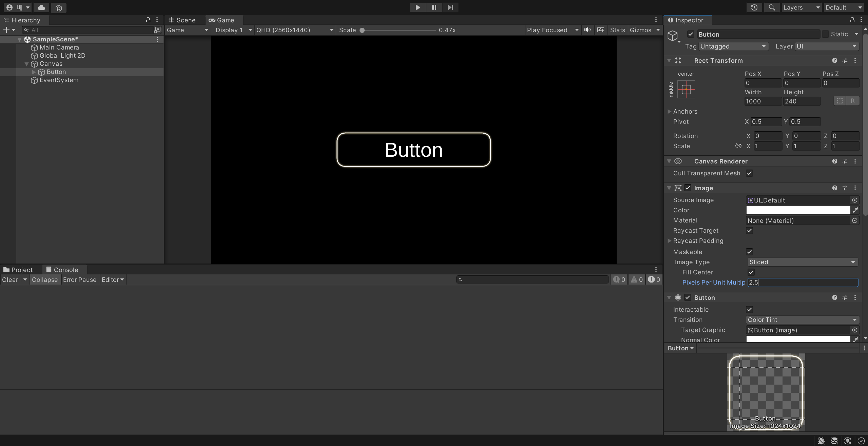Expand the Anchors foldout
The width and height of the screenshot is (868, 446).
tap(670, 112)
